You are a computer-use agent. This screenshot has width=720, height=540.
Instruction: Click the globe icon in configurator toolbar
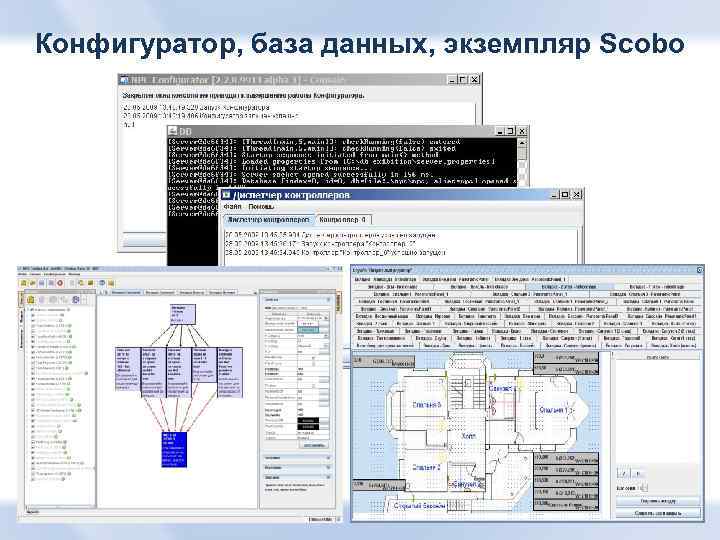(102, 283)
